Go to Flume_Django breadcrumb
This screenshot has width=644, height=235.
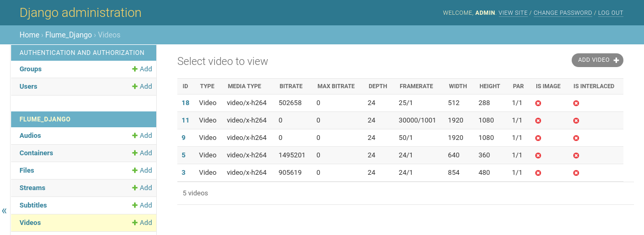pos(69,35)
